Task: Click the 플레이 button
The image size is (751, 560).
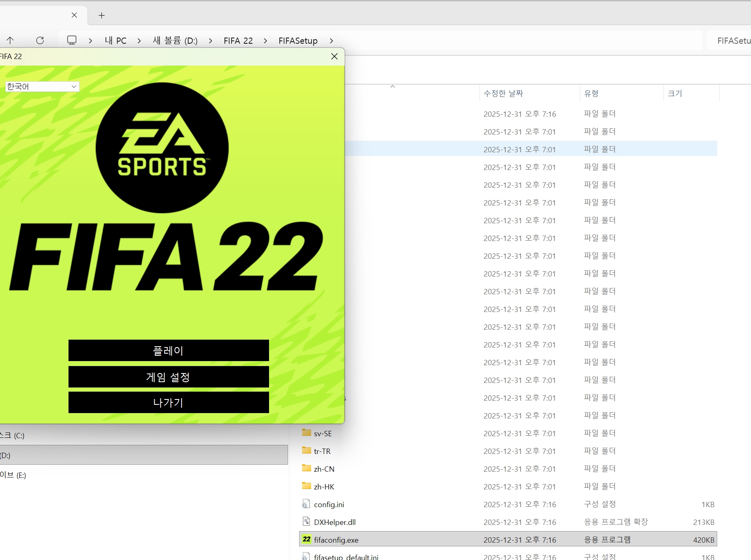Action: click(x=169, y=350)
